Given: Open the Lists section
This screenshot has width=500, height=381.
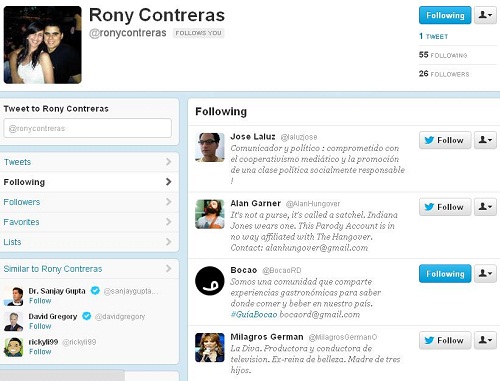Looking at the screenshot, I should pos(89,242).
